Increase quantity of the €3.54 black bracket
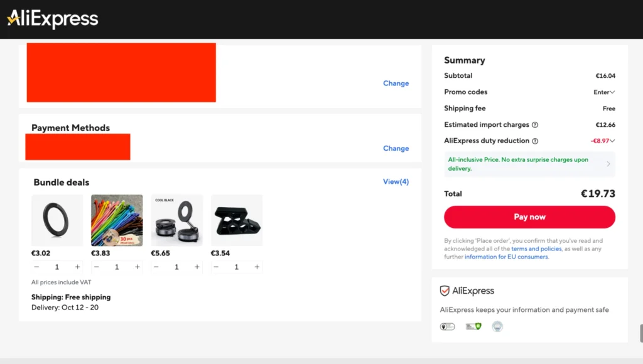The width and height of the screenshot is (643, 364). [x=257, y=267]
